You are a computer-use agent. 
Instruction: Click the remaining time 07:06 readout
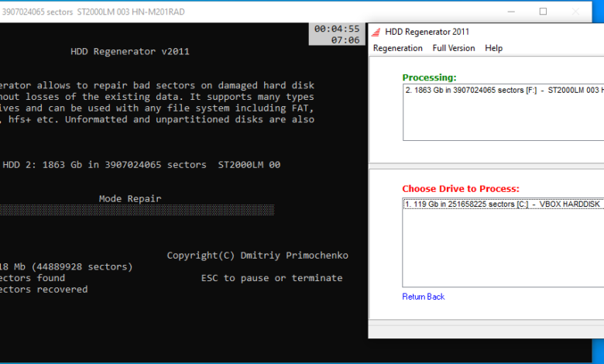tap(345, 40)
